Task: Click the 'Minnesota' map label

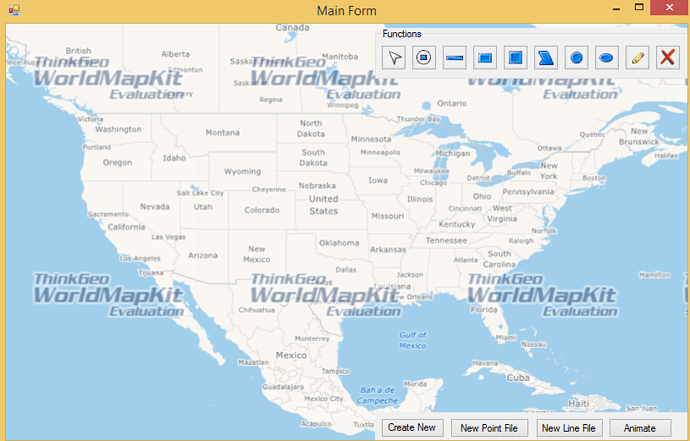Action: click(371, 139)
